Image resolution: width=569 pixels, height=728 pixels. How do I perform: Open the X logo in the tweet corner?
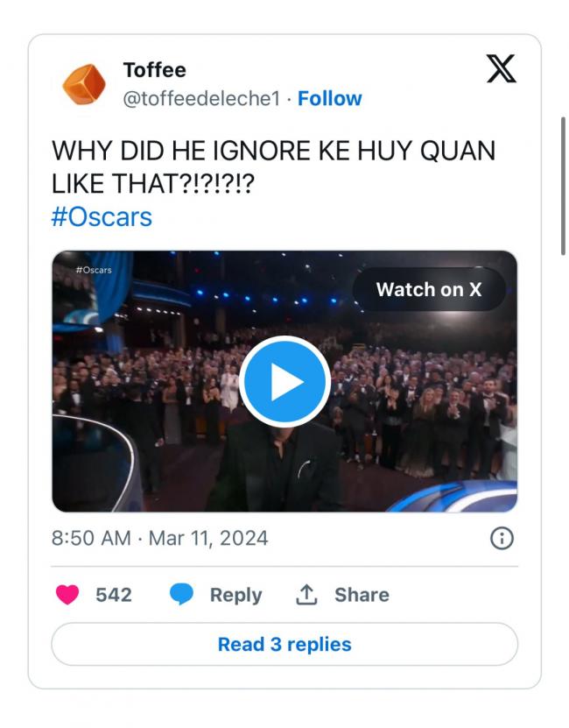(501, 69)
